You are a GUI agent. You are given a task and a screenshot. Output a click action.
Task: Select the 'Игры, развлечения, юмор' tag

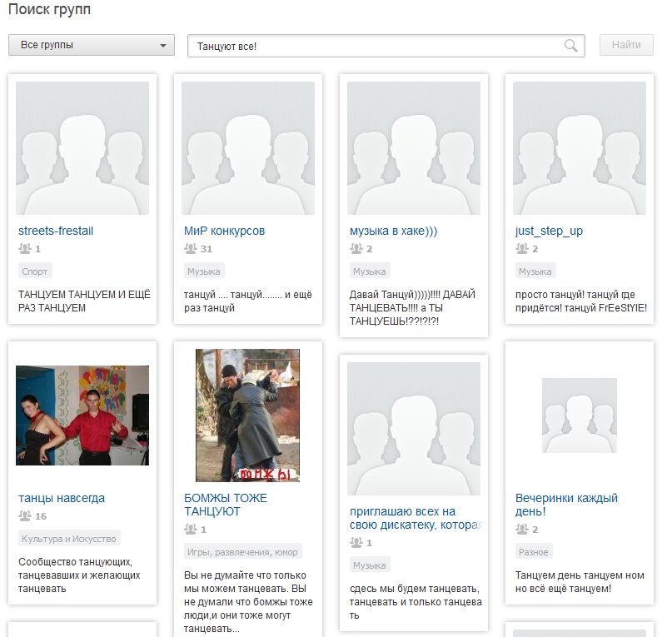pos(242,552)
